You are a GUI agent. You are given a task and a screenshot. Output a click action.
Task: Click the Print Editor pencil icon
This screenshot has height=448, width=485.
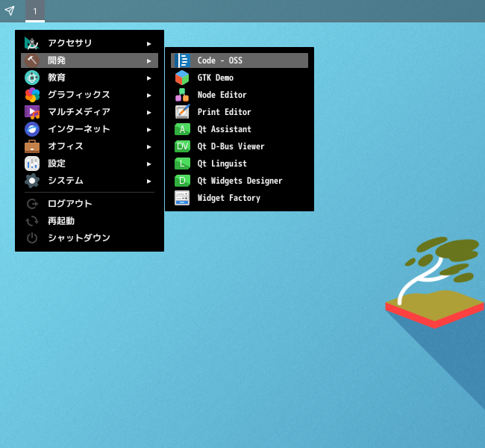(182, 112)
